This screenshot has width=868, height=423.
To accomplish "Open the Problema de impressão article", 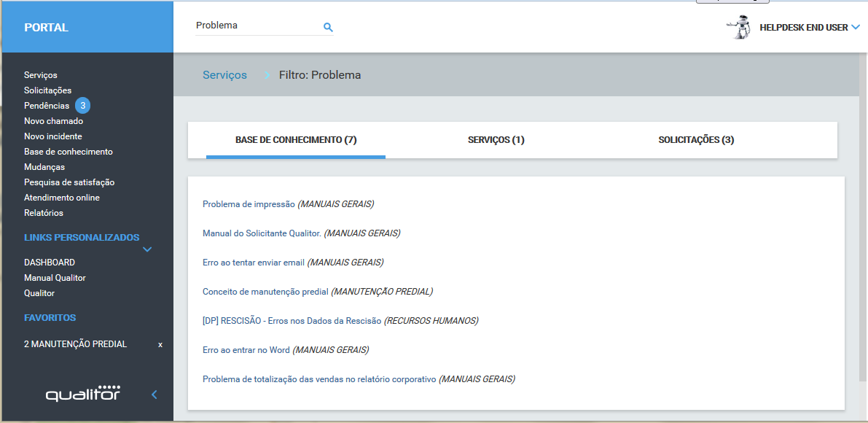I will point(249,204).
